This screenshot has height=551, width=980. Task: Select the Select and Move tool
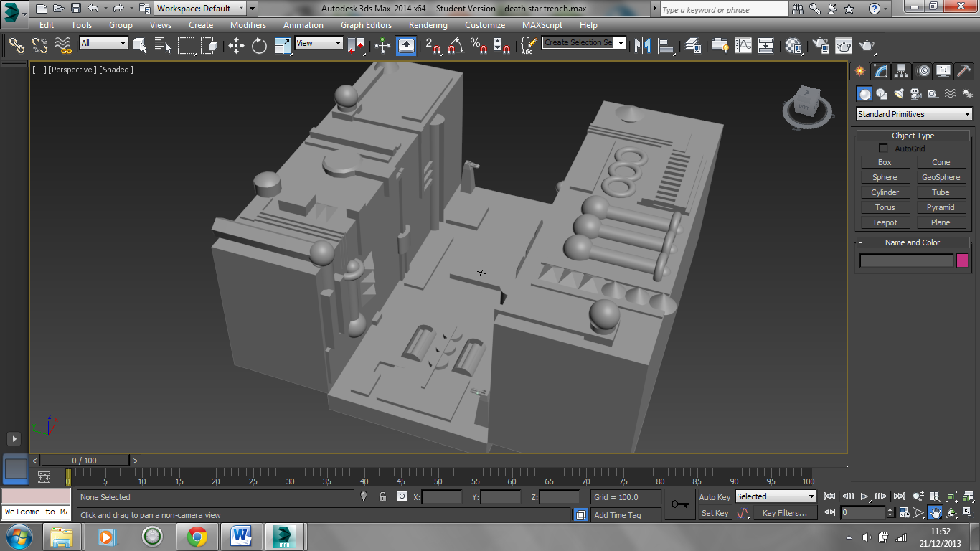click(x=236, y=46)
